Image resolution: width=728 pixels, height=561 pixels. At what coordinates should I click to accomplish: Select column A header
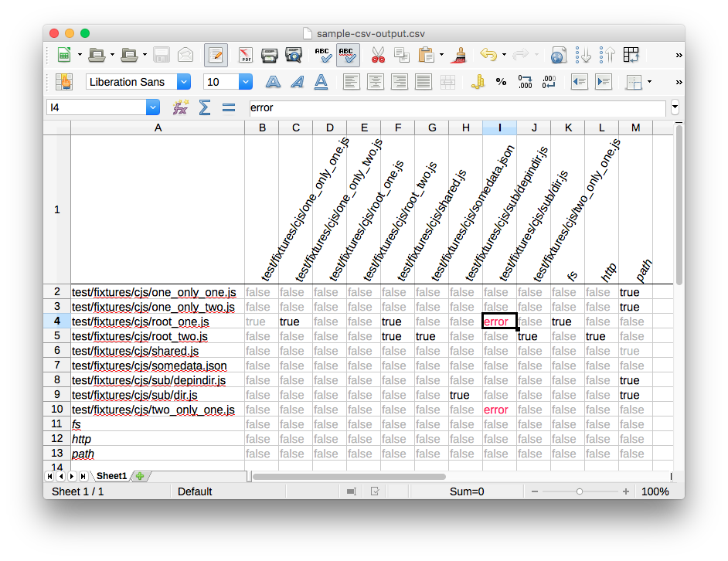point(158,127)
